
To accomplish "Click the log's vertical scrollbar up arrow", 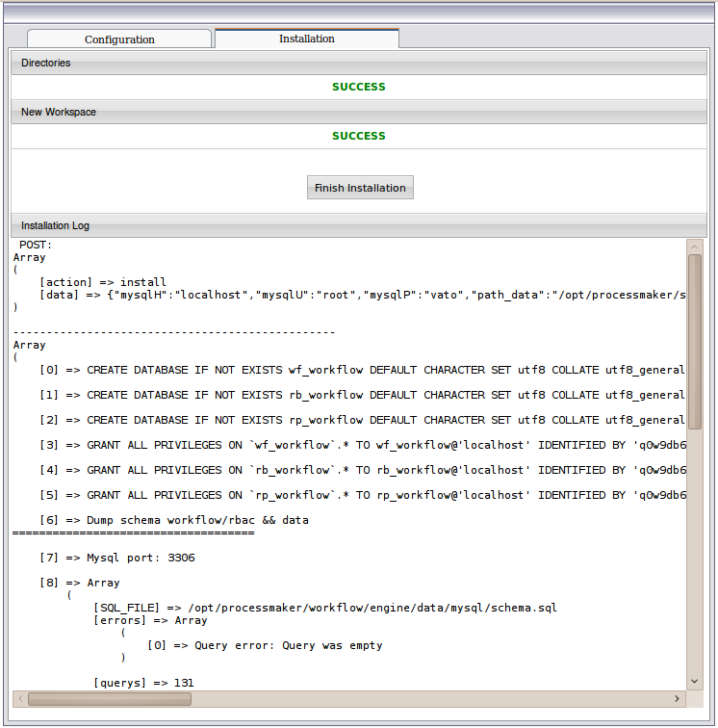I will tap(695, 247).
